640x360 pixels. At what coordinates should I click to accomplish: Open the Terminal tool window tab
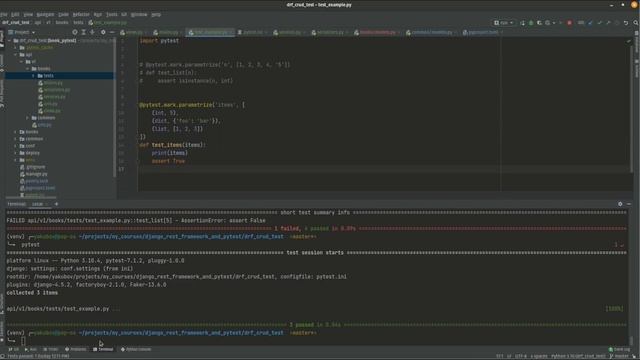(103, 349)
